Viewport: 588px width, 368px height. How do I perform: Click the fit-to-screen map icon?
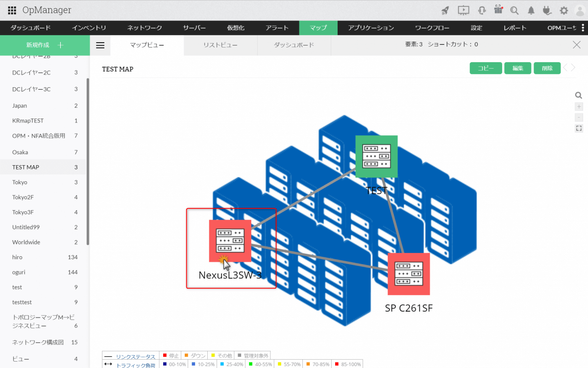click(x=579, y=128)
